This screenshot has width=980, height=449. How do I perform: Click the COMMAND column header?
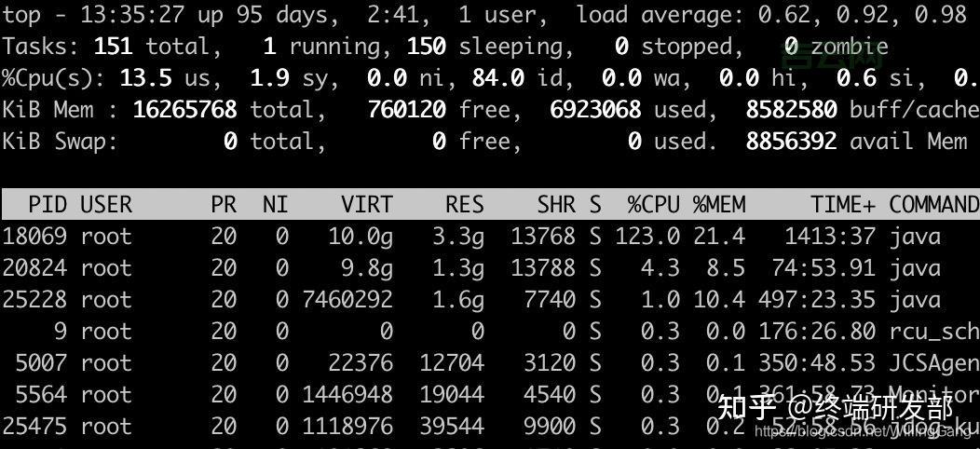[932, 205]
